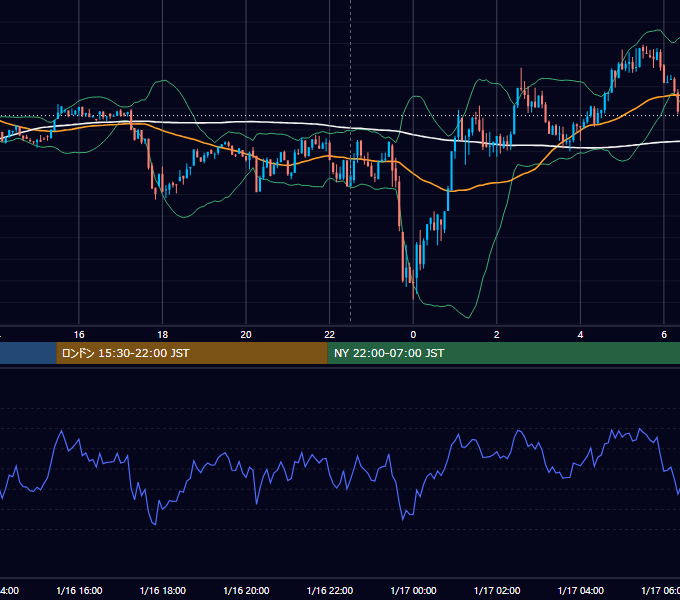
Task: Click the 0 hour label on price chart axis
Action: point(413,335)
